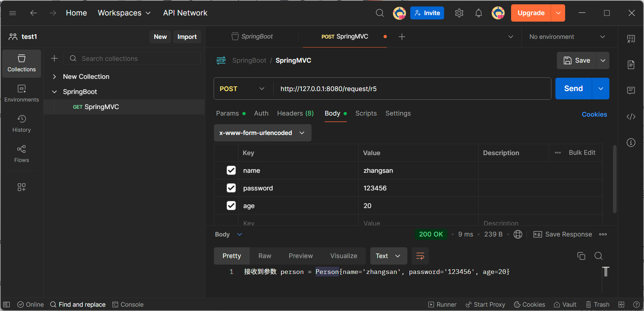Open the hamburger main menu

click(13, 13)
